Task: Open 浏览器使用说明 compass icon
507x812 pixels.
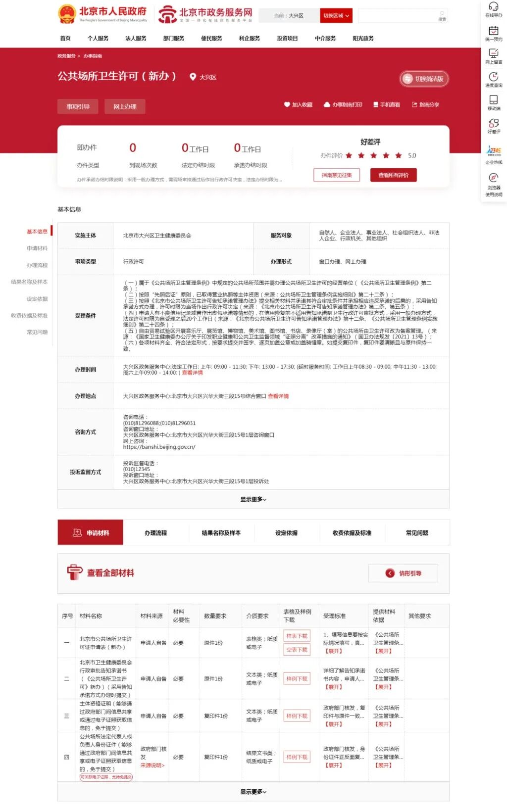Action: pyautogui.click(x=493, y=178)
